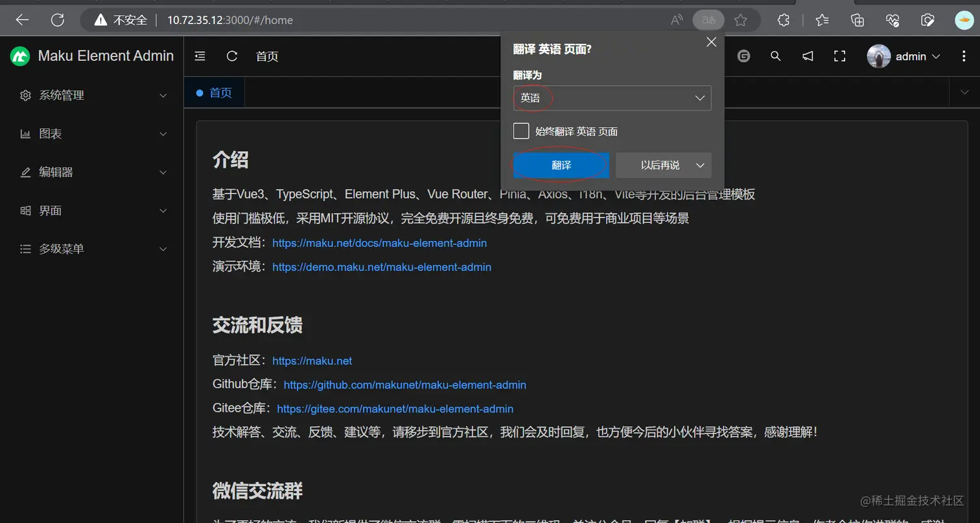Add this page to favorites with the star
This screenshot has width=980, height=523.
(741, 20)
